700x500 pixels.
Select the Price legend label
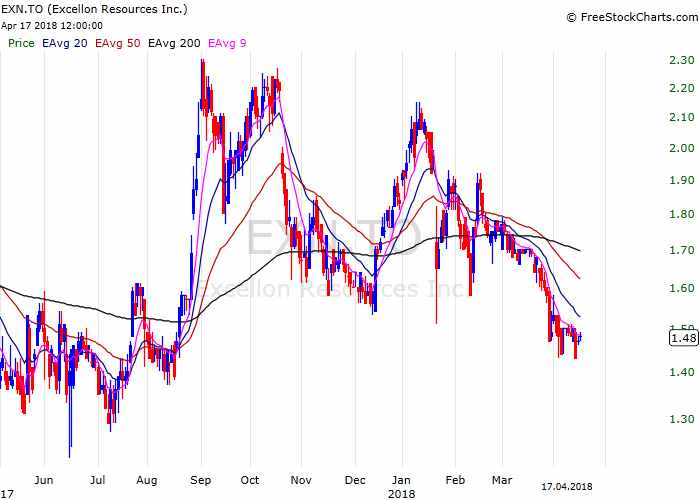[x=21, y=43]
